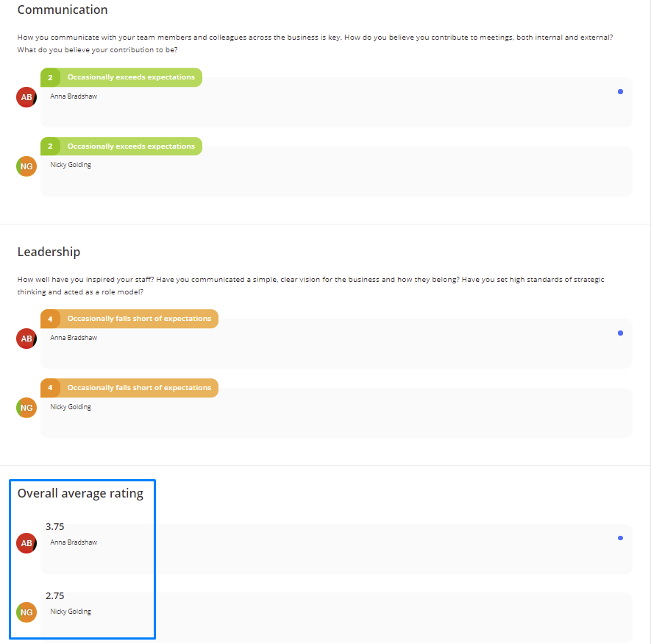The image size is (651, 644).
Task: Click the blue dot on Anna's overall average row
Action: pyautogui.click(x=620, y=538)
